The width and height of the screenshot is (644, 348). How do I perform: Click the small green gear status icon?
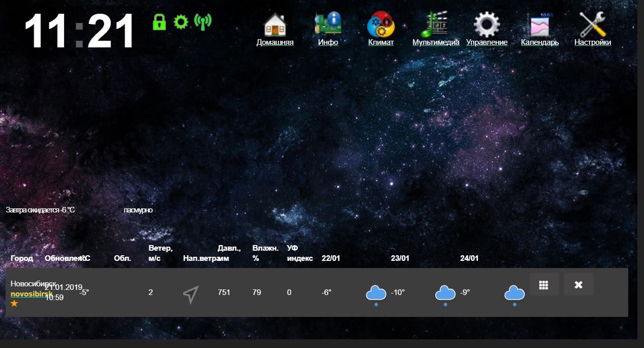(x=181, y=22)
